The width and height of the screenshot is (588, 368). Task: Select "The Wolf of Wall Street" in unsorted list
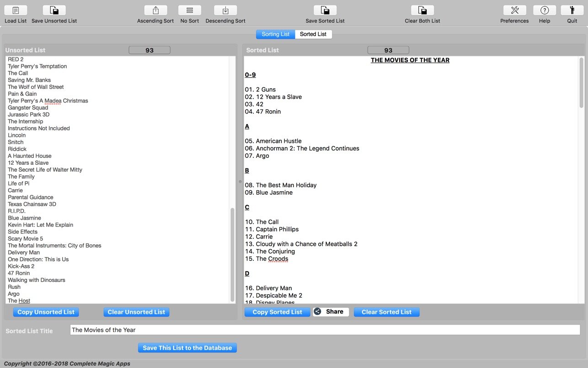pos(36,87)
